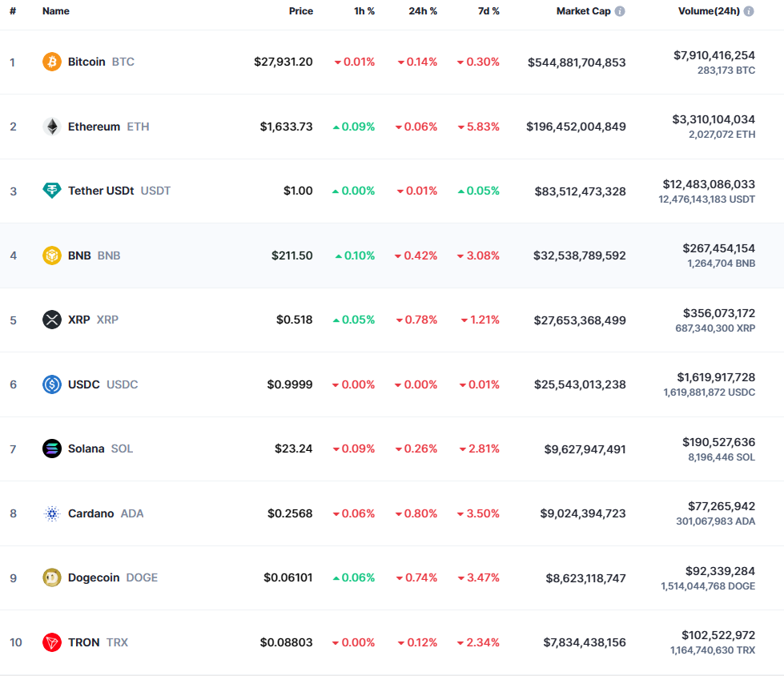Click Solana market cap $9,627,947,491
This screenshot has height=676, width=784.
[585, 449]
